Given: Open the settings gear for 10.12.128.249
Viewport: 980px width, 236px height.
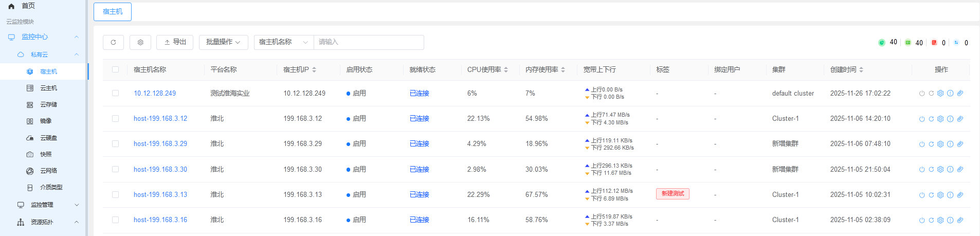Looking at the screenshot, I should [940, 94].
